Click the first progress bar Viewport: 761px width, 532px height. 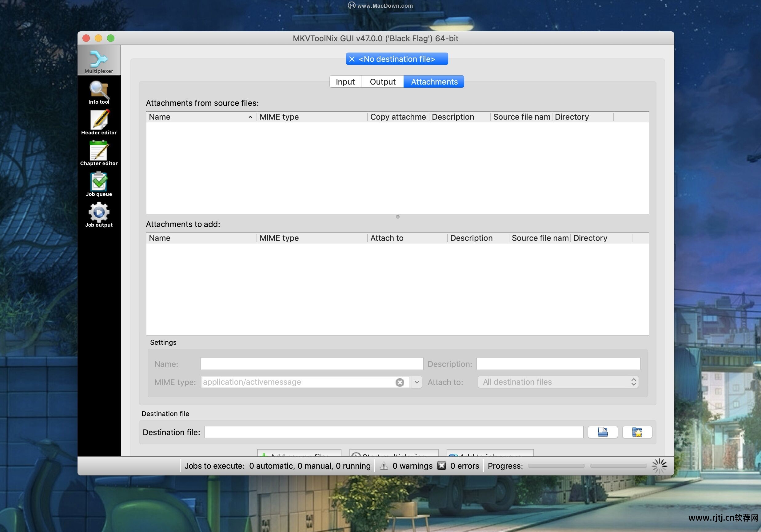556,466
